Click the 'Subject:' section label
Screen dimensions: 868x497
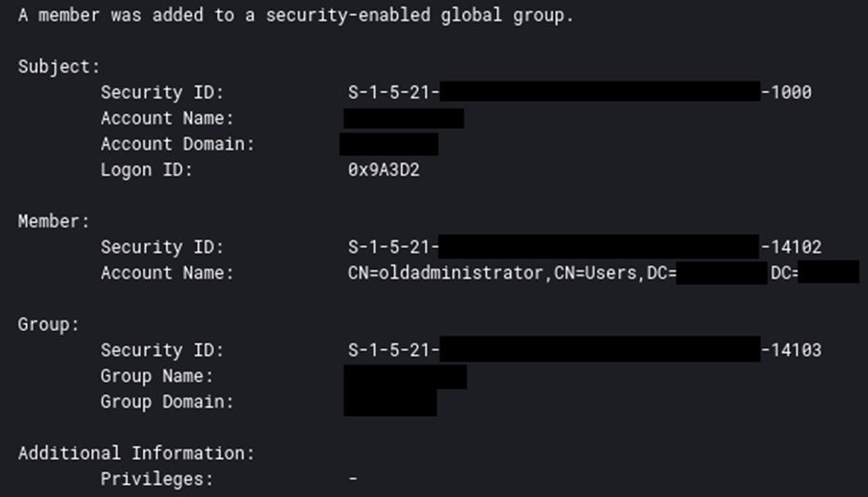[59, 67]
